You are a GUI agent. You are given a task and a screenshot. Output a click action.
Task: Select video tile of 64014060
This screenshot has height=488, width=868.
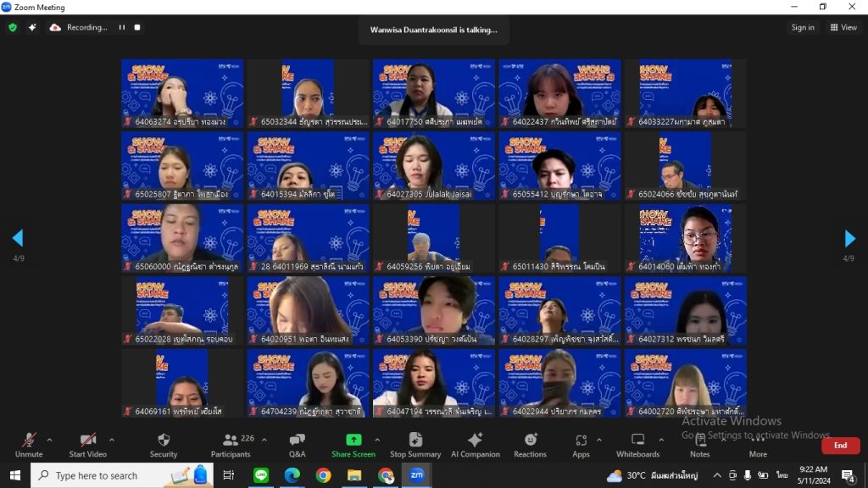coord(685,238)
